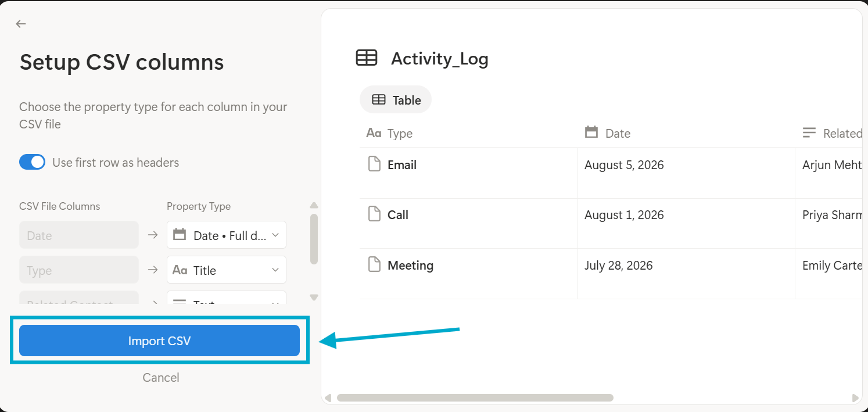Open Date • Full date property type dropdown

point(227,235)
